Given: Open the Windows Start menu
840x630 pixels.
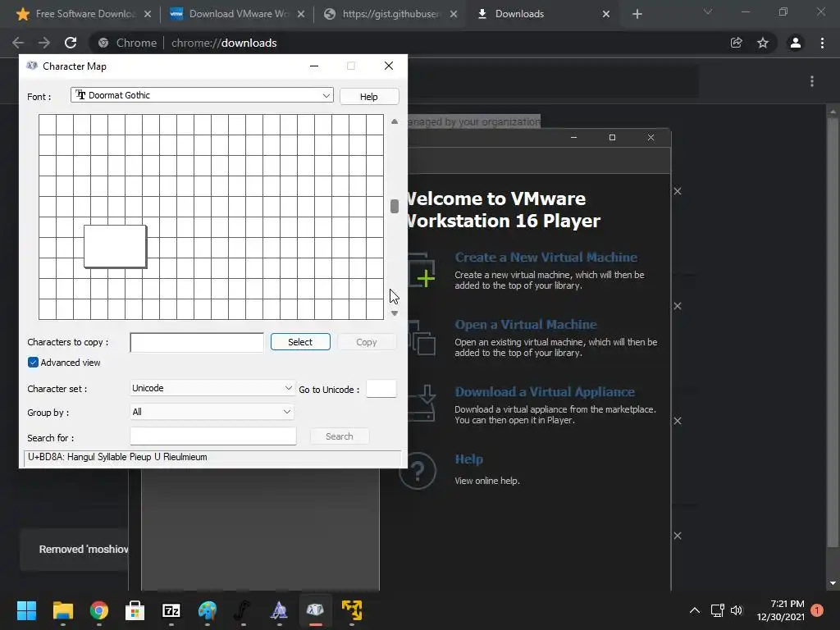Looking at the screenshot, I should tap(26, 610).
